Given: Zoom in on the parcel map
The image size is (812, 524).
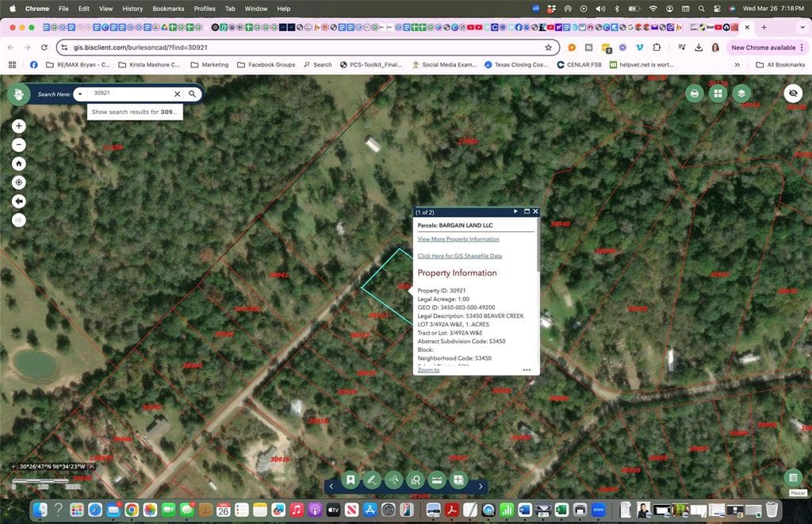Looking at the screenshot, I should (19, 126).
